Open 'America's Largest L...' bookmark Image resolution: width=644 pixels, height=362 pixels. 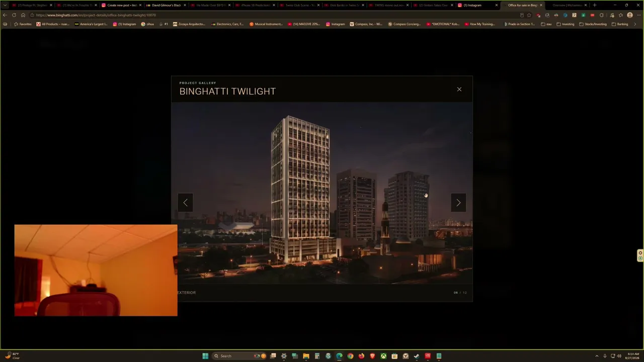pos(91,24)
